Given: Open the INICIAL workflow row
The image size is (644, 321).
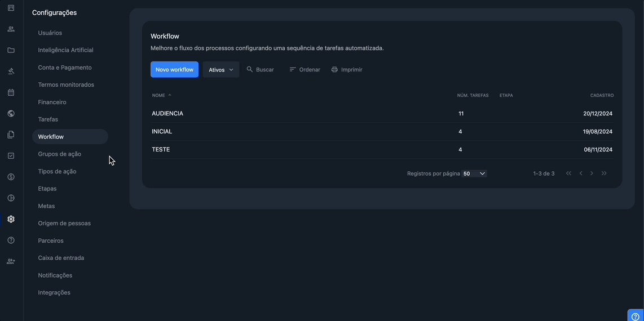Looking at the screenshot, I should pyautogui.click(x=382, y=132).
